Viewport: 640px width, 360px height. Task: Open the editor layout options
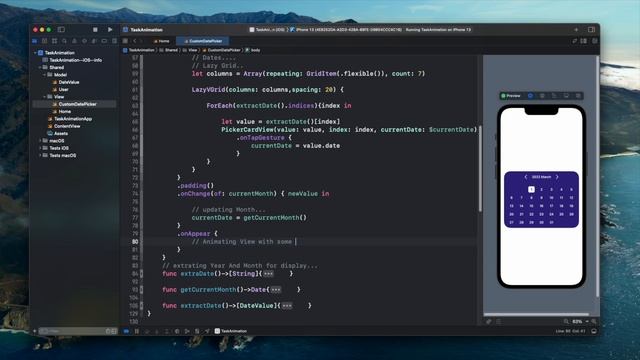[x=584, y=41]
